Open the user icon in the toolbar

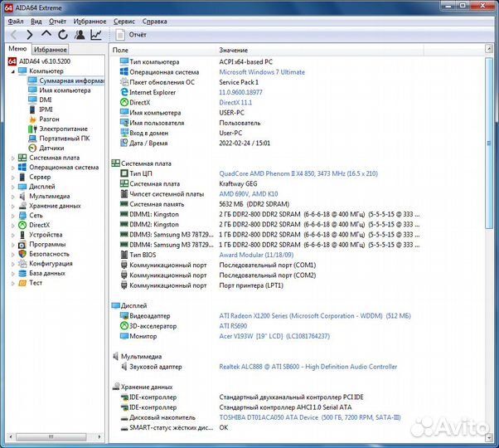[80, 34]
